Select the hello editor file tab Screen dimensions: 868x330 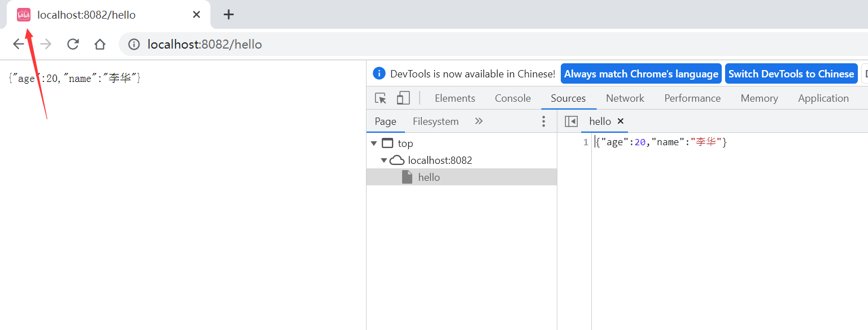coord(600,121)
